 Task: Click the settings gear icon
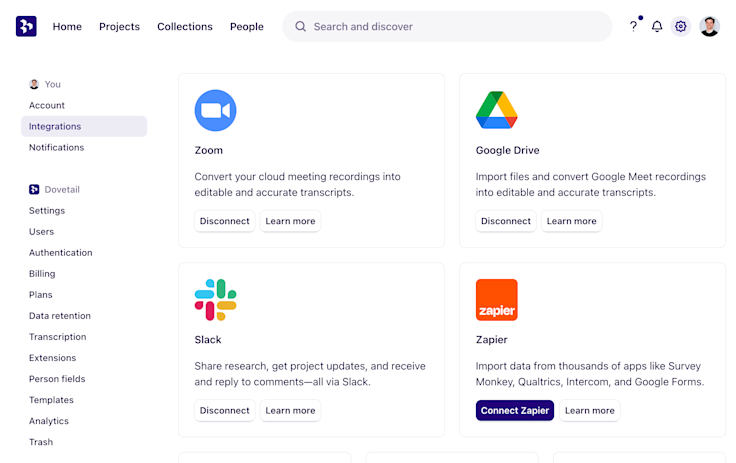pos(681,26)
